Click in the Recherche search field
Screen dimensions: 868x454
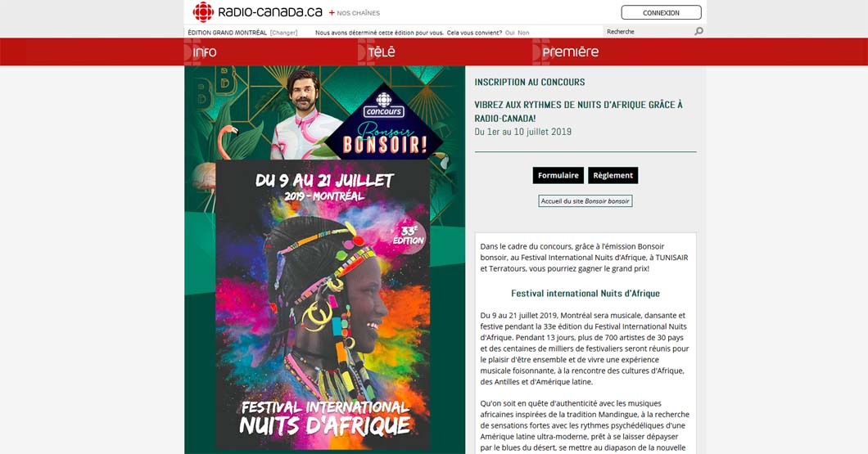(648, 32)
